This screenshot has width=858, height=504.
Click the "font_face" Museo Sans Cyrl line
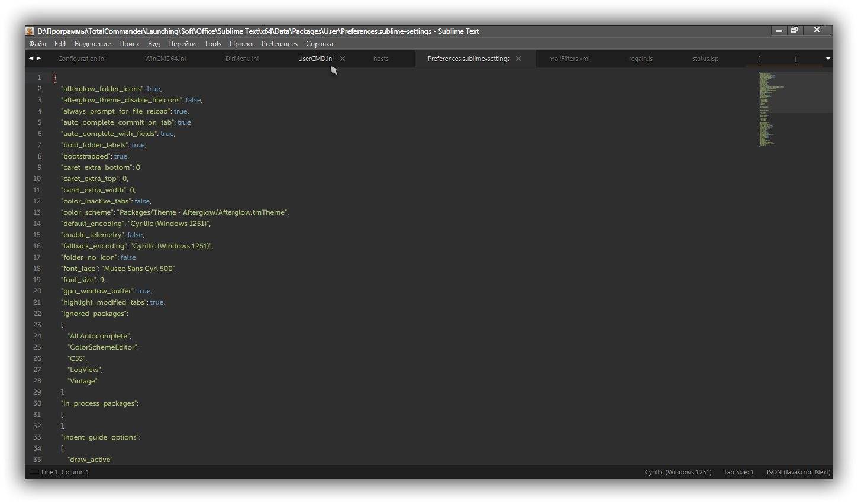click(x=119, y=269)
